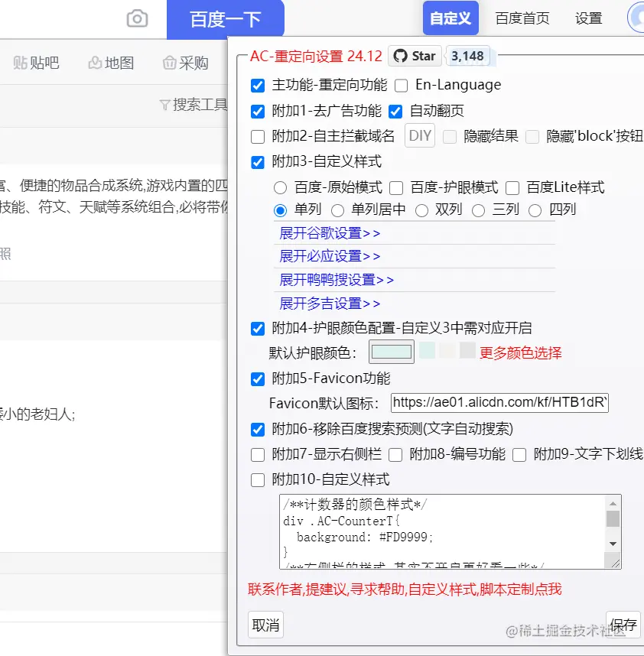The image size is (644, 656).
Task: Enable 附加8-编号功能 checkbox
Action: [x=395, y=455]
